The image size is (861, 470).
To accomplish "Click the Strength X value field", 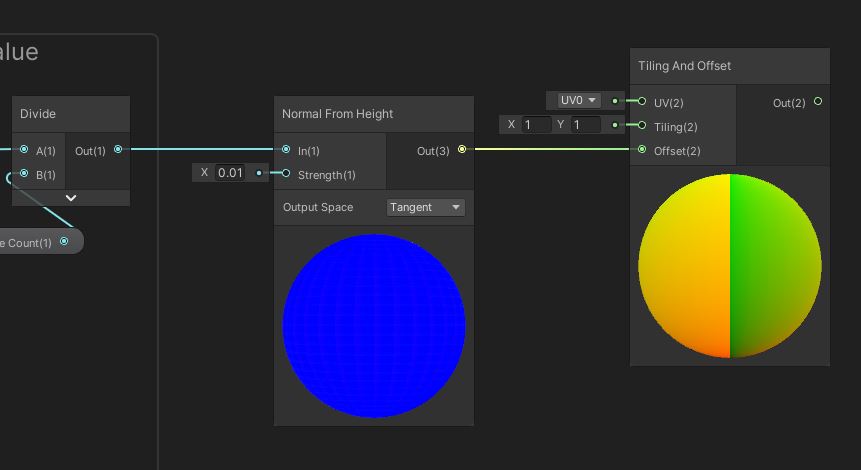I will click(x=230, y=173).
